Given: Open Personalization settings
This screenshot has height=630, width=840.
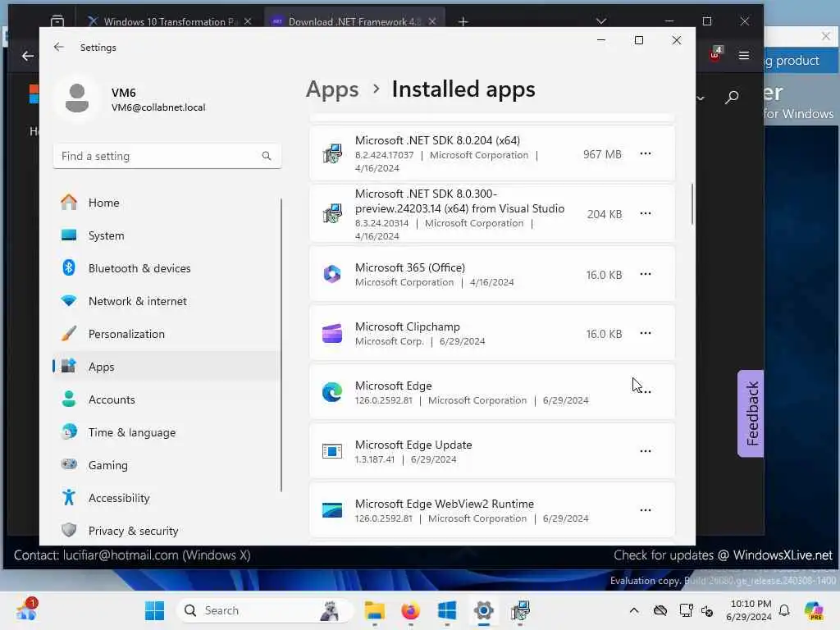Looking at the screenshot, I should point(167,334).
